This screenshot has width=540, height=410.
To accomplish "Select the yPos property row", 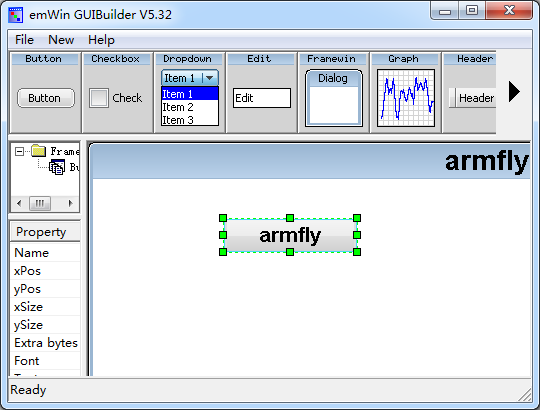I will [45, 289].
